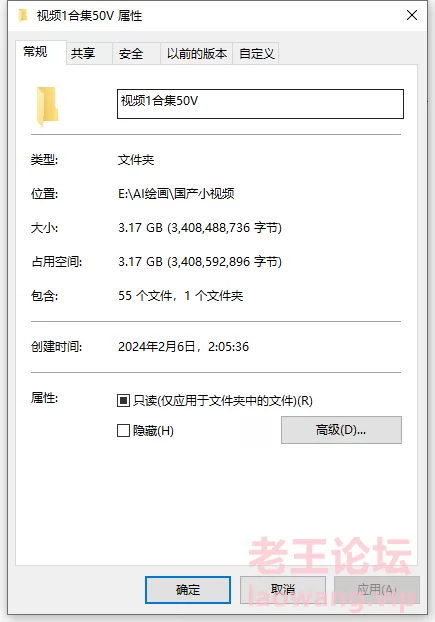Click the 55 个文件 contents text
The width and height of the screenshot is (435, 622).
click(x=145, y=296)
